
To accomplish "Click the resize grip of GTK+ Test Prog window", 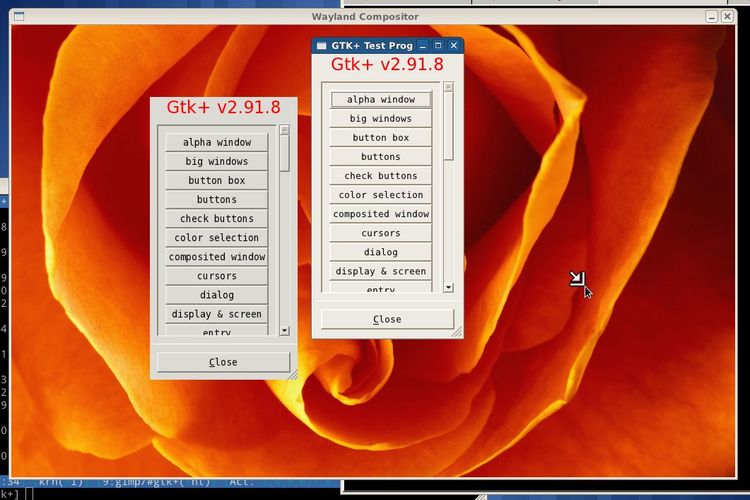I will pyautogui.click(x=457, y=332).
